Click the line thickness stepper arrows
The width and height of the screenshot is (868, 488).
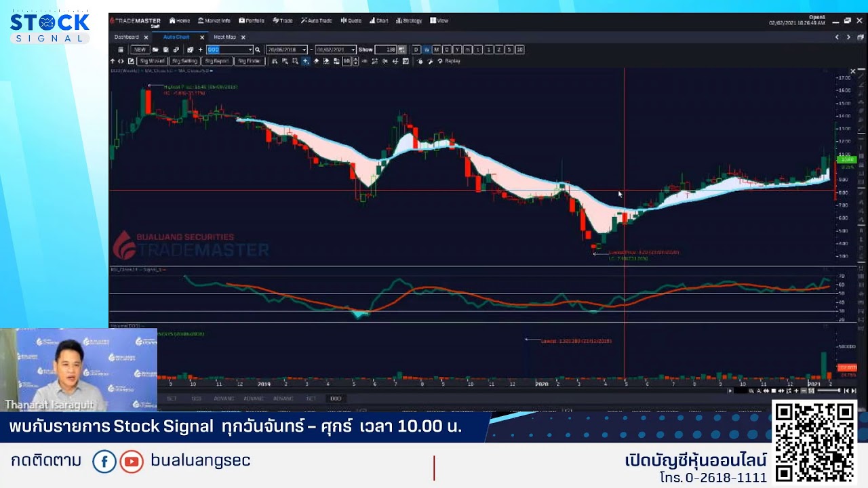(355, 61)
